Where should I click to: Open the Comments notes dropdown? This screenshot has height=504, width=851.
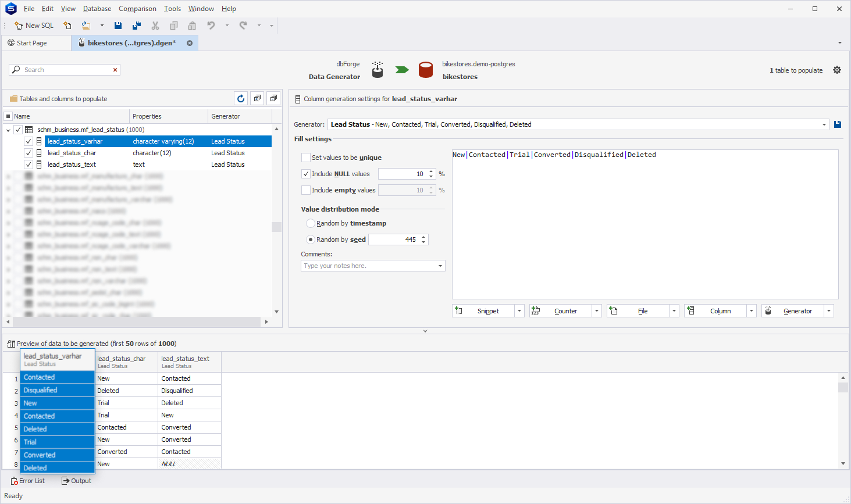[440, 266]
